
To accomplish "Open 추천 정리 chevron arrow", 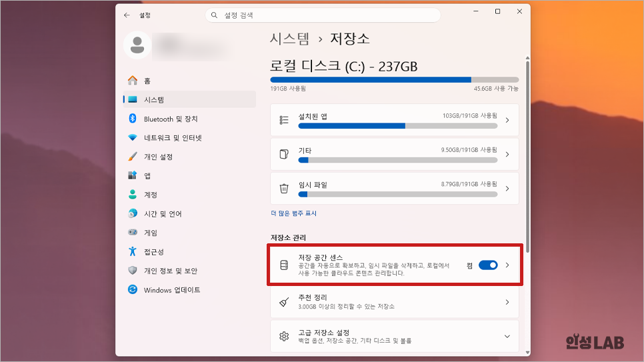I will click(x=507, y=303).
